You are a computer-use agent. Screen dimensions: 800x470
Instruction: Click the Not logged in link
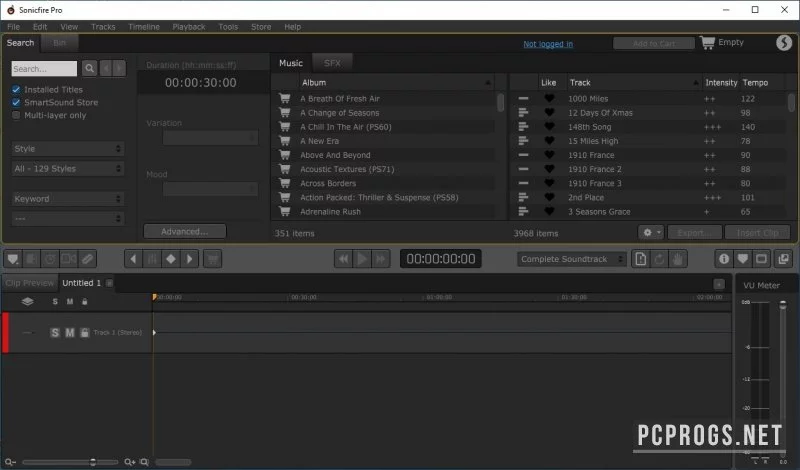[548, 44]
